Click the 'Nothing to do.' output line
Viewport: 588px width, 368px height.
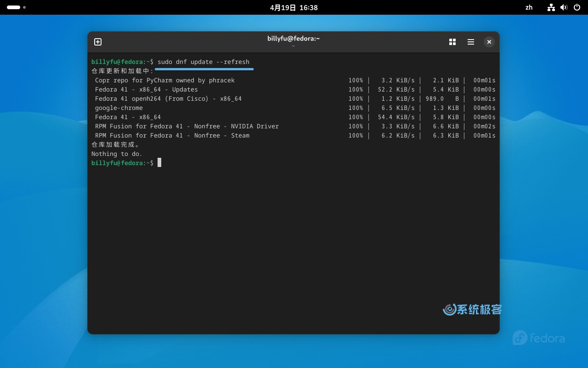(x=117, y=154)
